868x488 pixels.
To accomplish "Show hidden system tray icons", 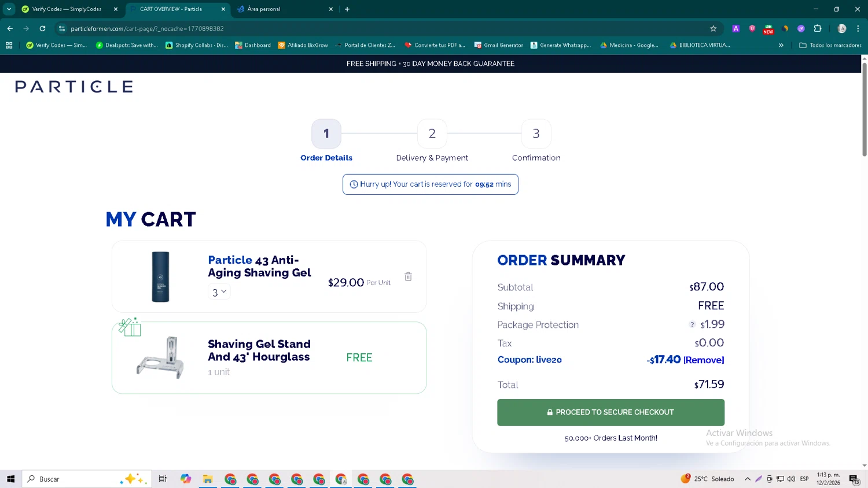I will coord(748,479).
